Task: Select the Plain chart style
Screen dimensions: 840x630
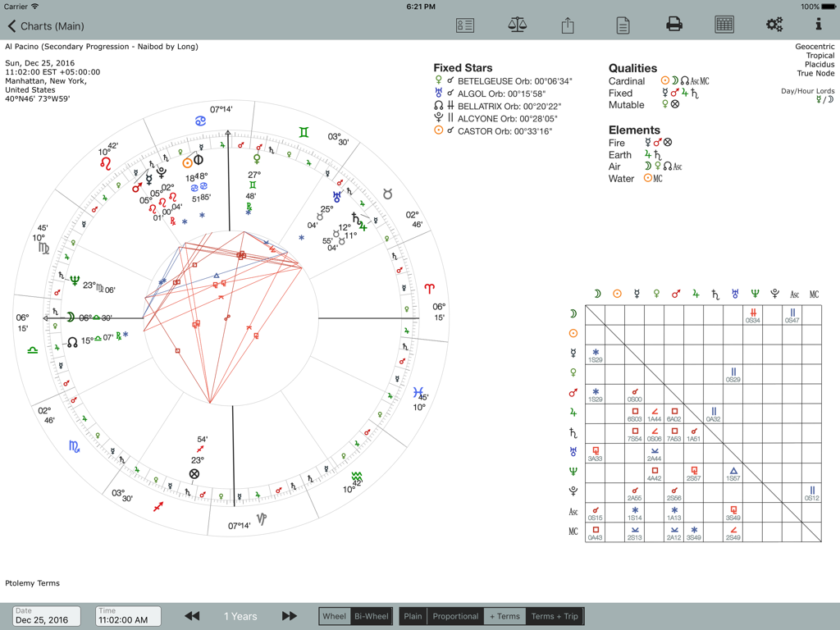Action: (413, 616)
